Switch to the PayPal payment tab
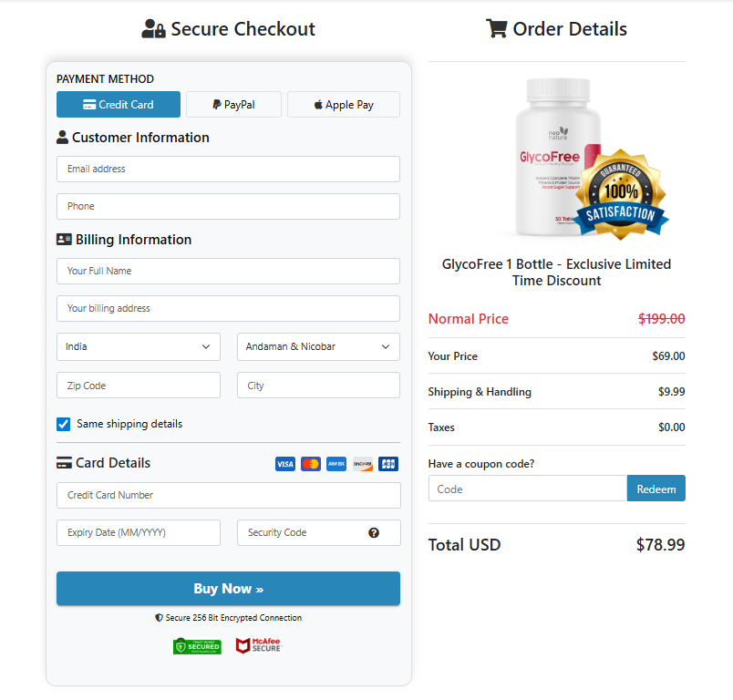 click(232, 104)
